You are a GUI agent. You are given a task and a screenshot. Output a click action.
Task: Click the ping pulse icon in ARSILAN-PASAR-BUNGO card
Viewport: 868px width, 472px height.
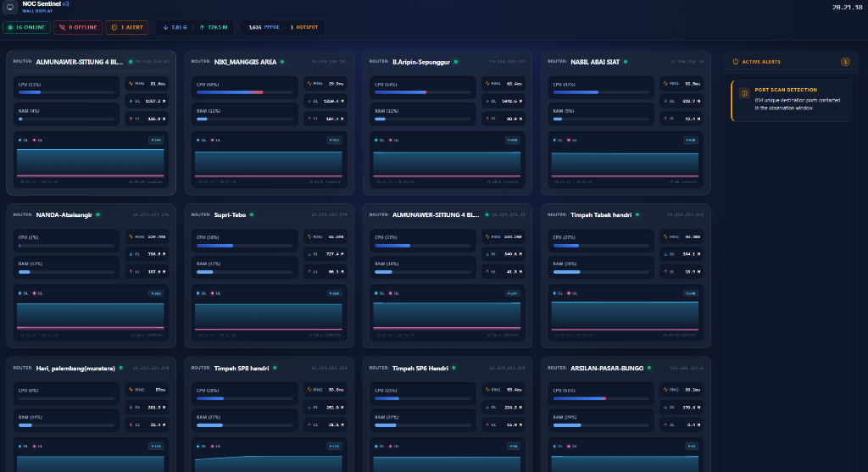point(666,390)
